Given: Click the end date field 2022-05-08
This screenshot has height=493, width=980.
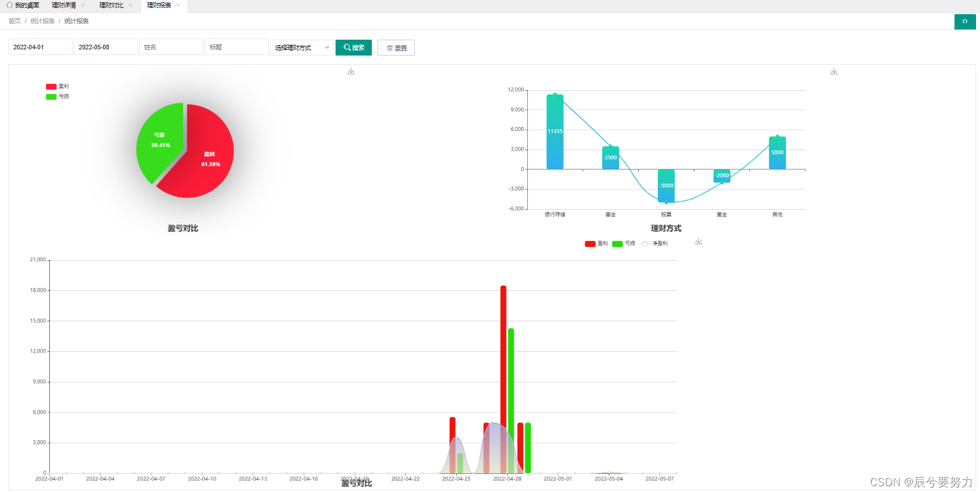Looking at the screenshot, I should pyautogui.click(x=105, y=47).
